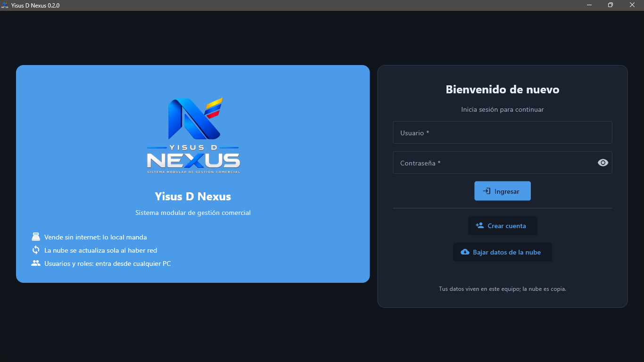Viewport: 644px width, 362px height.
Task: Click the bold "Yisus D Nexus" heading
Action: pos(193,196)
